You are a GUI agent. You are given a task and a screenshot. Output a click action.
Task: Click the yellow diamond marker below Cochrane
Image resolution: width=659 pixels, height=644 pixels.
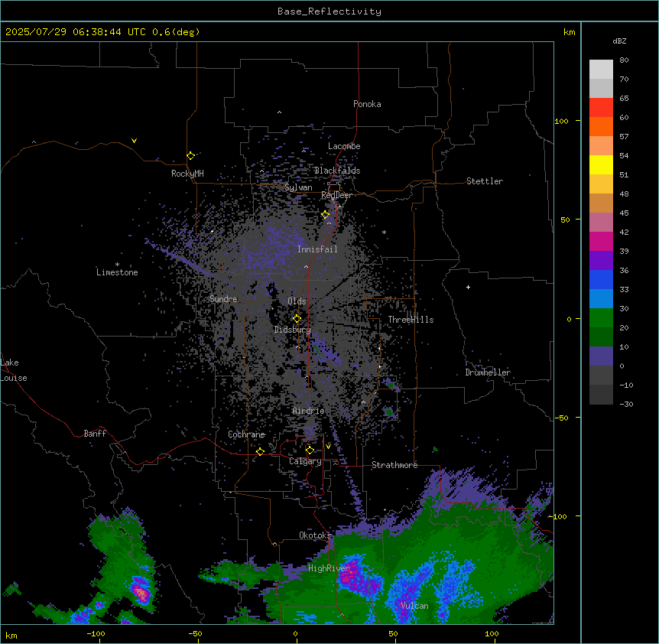click(x=260, y=451)
